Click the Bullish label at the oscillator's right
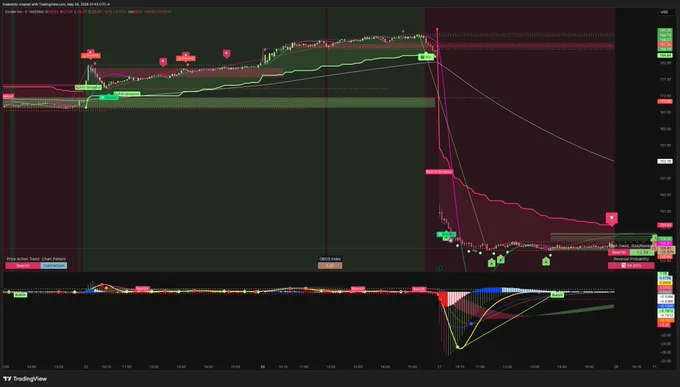Screen dimensions: 680x387 [557, 295]
